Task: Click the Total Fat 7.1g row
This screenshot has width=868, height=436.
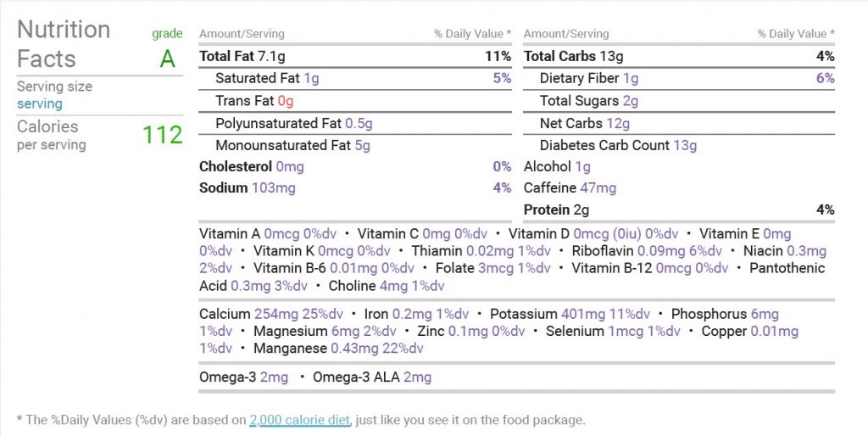Action: coord(355,56)
